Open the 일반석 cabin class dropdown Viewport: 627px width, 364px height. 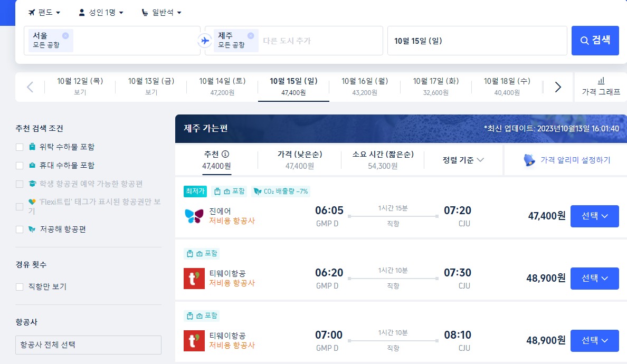pyautogui.click(x=161, y=12)
